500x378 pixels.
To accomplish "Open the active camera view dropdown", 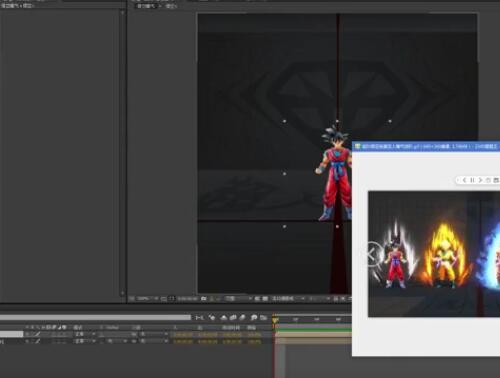I will [x=288, y=299].
